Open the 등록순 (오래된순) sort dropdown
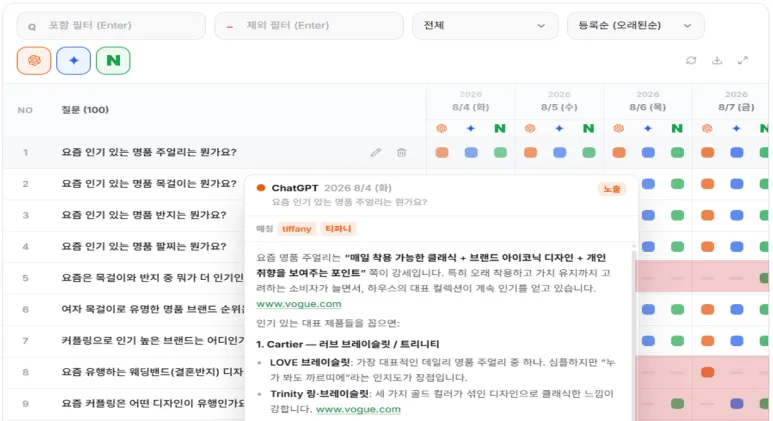This screenshot has width=773, height=421. click(x=635, y=26)
